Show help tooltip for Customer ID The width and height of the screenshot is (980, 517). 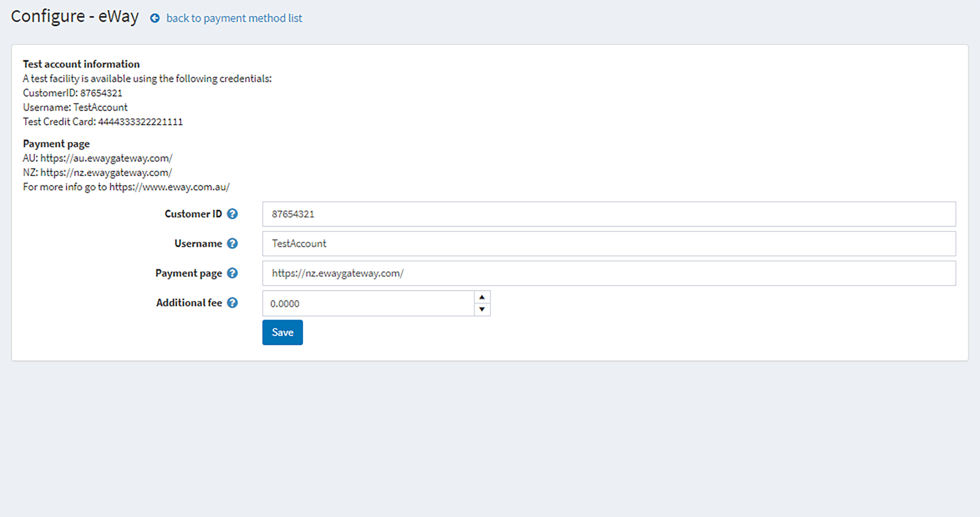click(x=232, y=214)
